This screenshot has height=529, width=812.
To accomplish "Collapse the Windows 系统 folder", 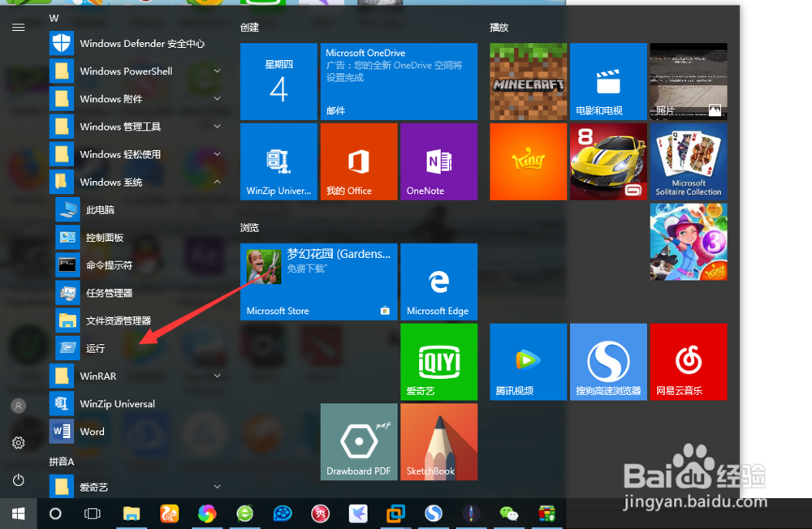I will [137, 183].
